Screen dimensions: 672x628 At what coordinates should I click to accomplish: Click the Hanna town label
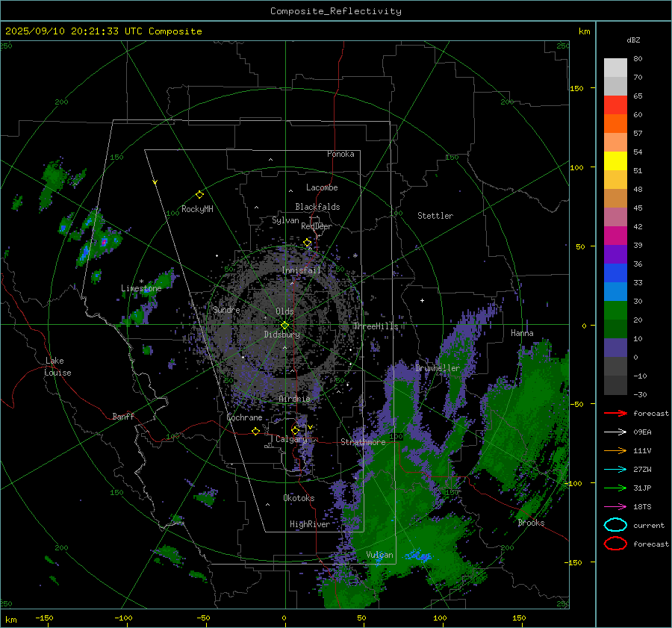click(x=522, y=333)
